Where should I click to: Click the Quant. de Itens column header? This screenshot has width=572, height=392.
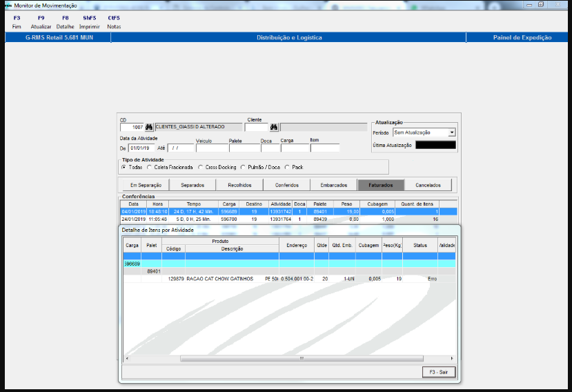(x=417, y=204)
